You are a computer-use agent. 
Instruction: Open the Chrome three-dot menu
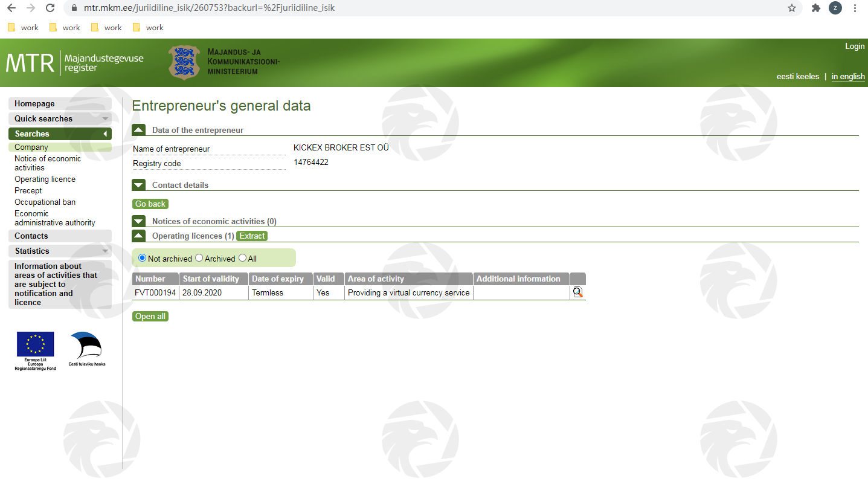(855, 8)
